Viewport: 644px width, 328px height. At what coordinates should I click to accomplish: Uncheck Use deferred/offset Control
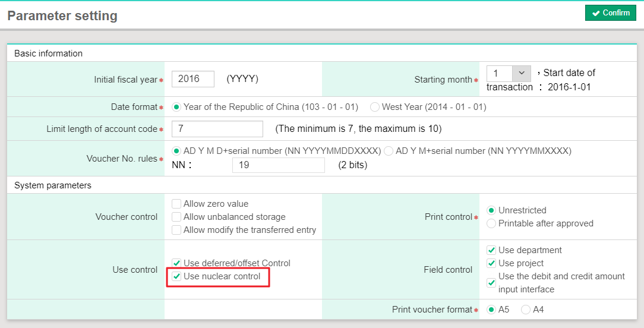pos(176,263)
